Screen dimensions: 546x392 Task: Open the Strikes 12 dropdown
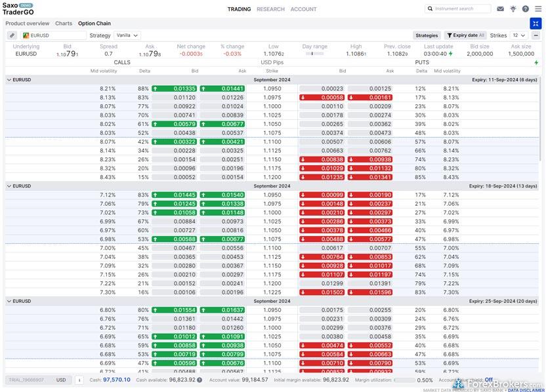tap(518, 35)
